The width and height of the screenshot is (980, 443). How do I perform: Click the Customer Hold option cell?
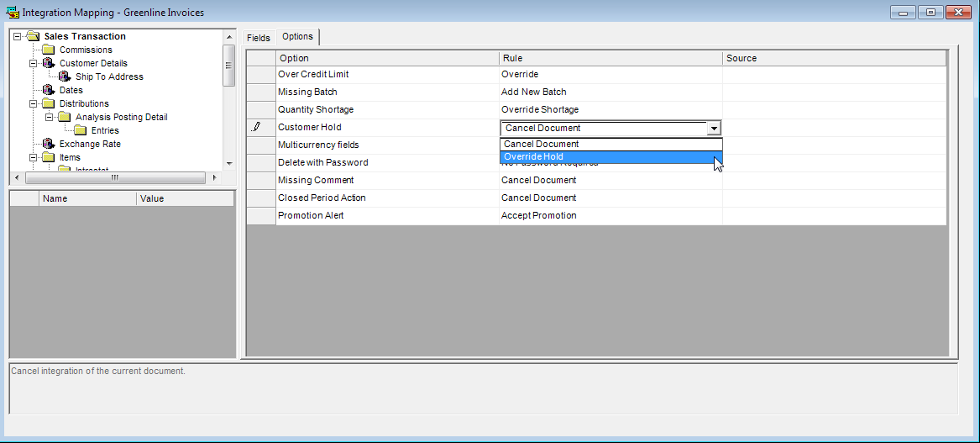click(x=387, y=128)
